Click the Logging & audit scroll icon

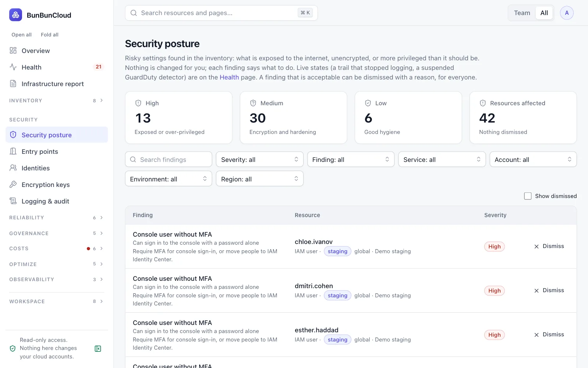coord(13,201)
